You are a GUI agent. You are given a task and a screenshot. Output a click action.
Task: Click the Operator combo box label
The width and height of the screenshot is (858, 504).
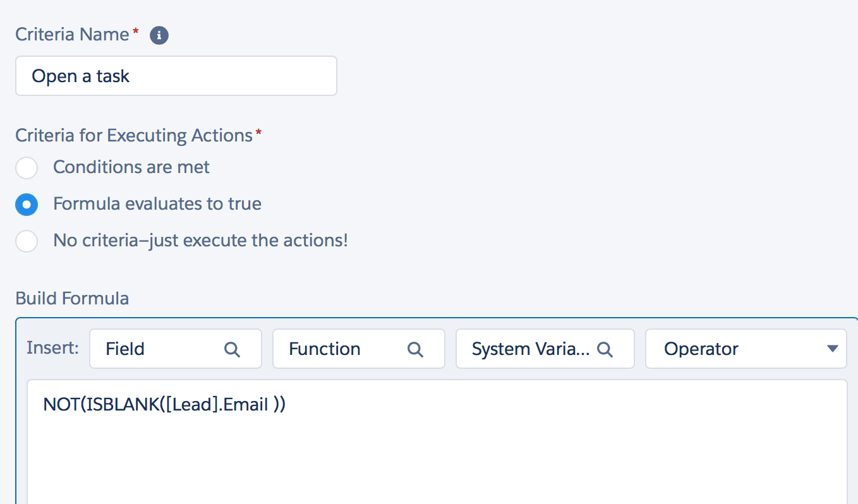(x=701, y=349)
